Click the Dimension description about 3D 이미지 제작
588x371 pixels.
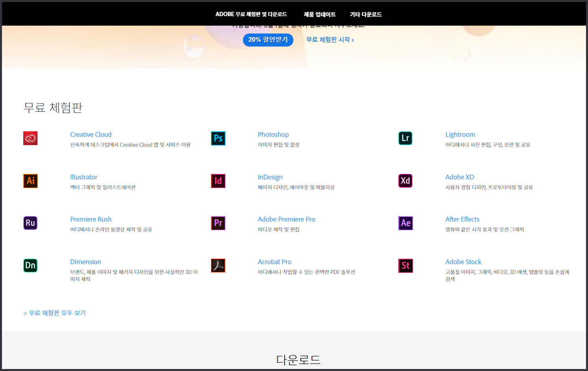click(x=134, y=276)
